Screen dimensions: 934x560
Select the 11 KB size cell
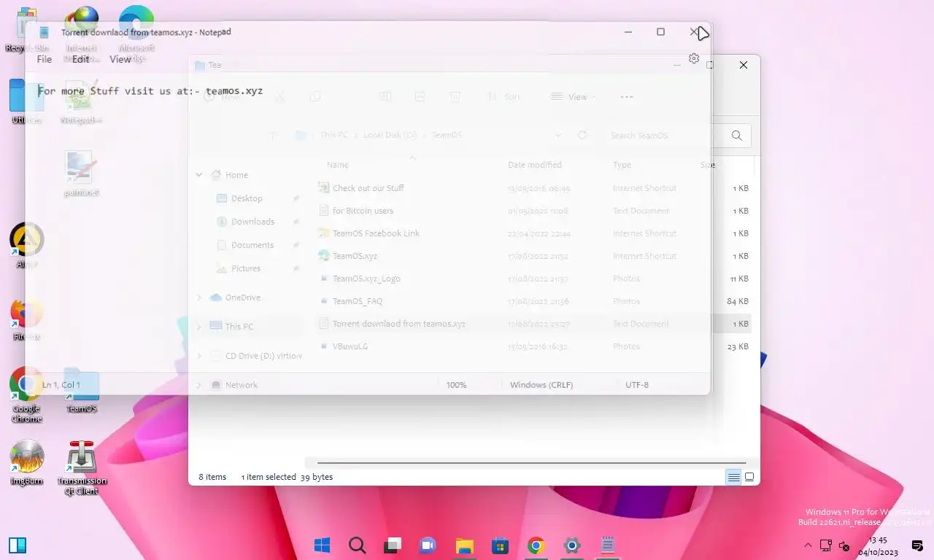click(x=739, y=279)
